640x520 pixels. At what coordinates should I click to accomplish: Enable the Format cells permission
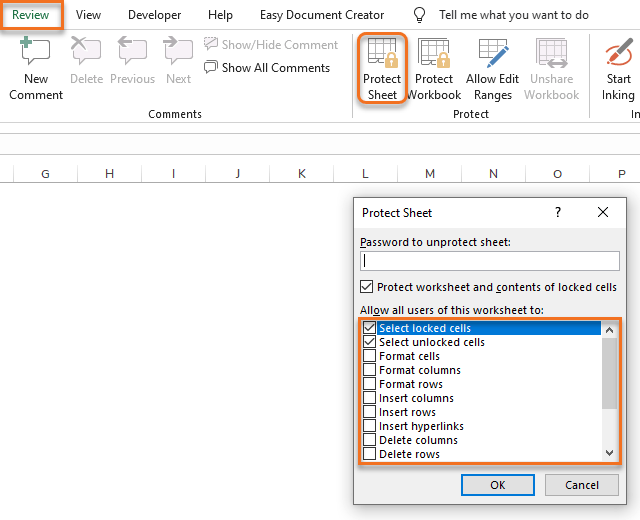pos(370,356)
